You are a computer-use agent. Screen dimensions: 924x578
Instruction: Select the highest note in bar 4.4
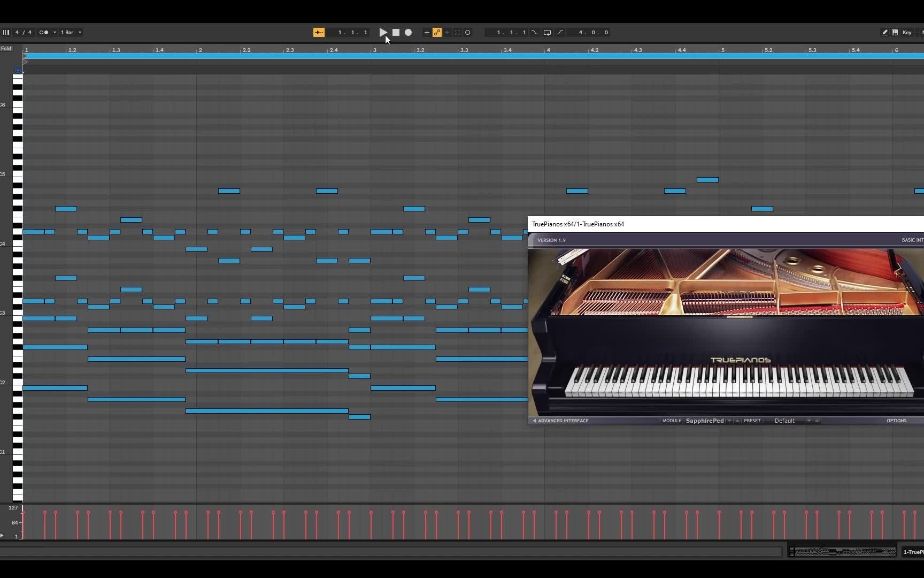pyautogui.click(x=707, y=180)
